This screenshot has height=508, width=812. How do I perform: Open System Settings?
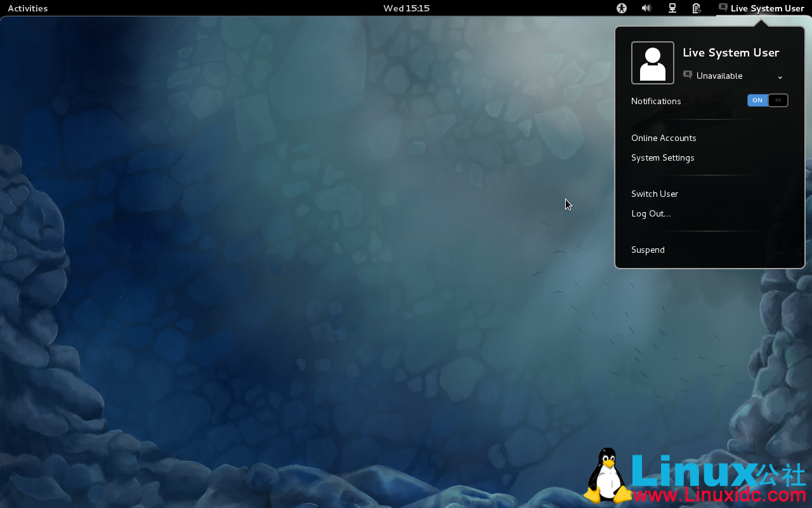point(662,157)
